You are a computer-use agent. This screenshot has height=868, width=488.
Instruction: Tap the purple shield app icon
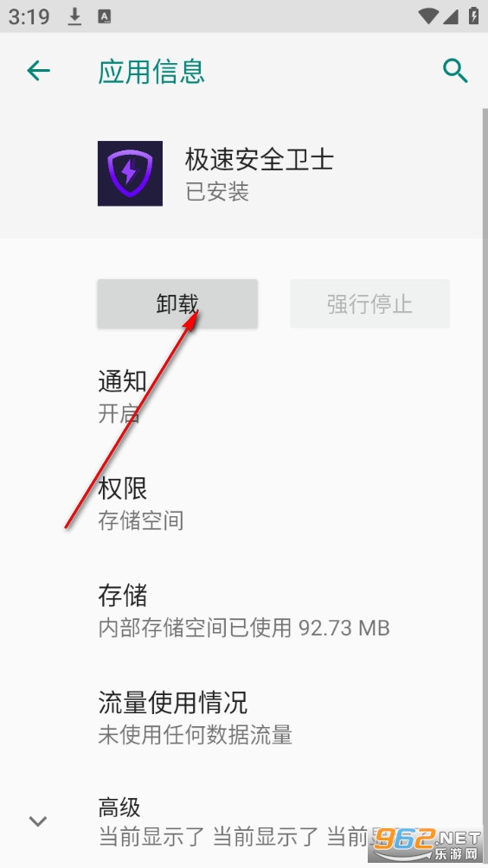[x=130, y=173]
